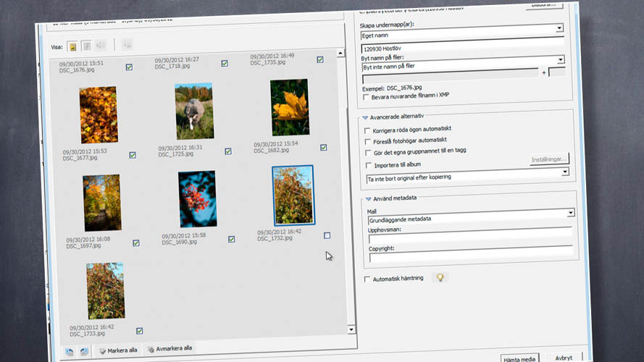The image size is (644, 362).
Task: Select the sheep thumbnail DSC_1725.jpg
Action: [x=194, y=111]
